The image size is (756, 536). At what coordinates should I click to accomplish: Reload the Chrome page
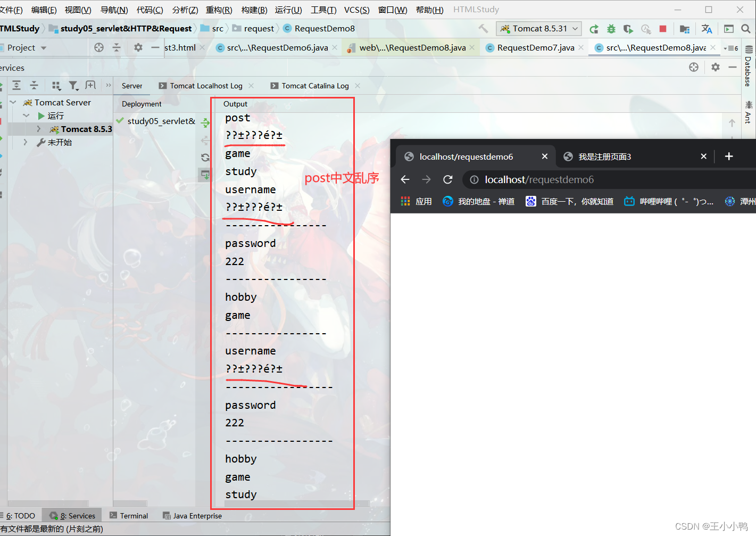448,179
